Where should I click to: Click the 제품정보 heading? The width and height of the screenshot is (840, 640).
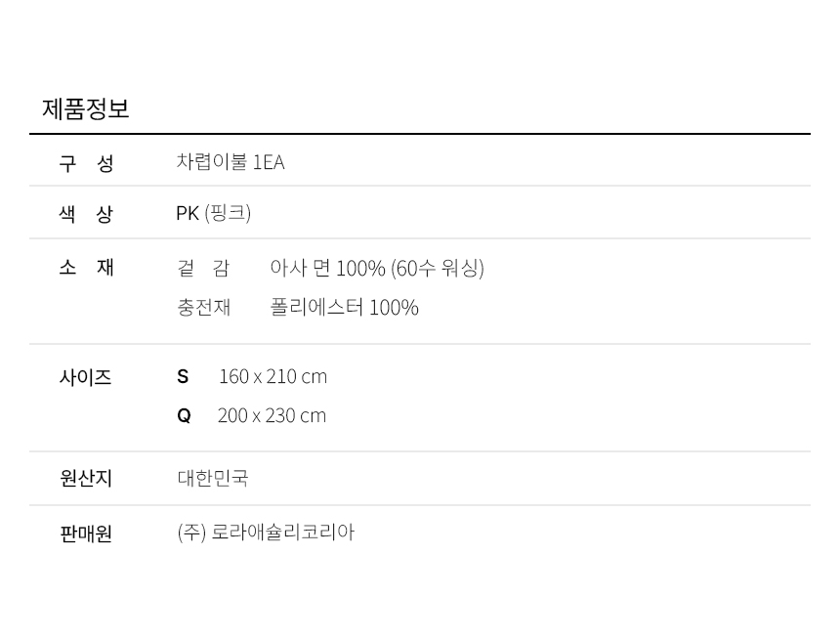coord(86,108)
